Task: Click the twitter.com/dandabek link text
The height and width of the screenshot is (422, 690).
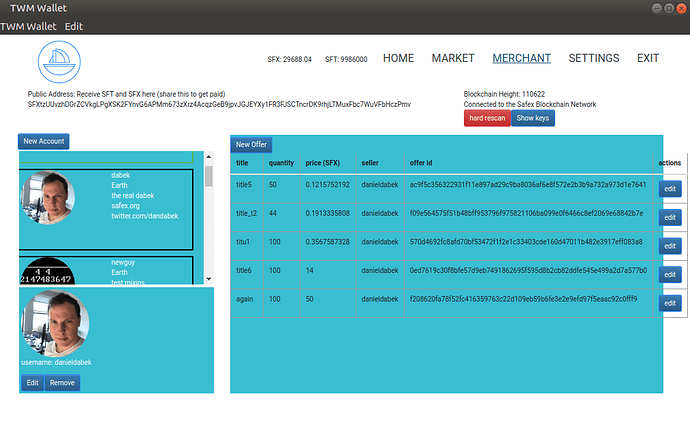Action: click(145, 216)
